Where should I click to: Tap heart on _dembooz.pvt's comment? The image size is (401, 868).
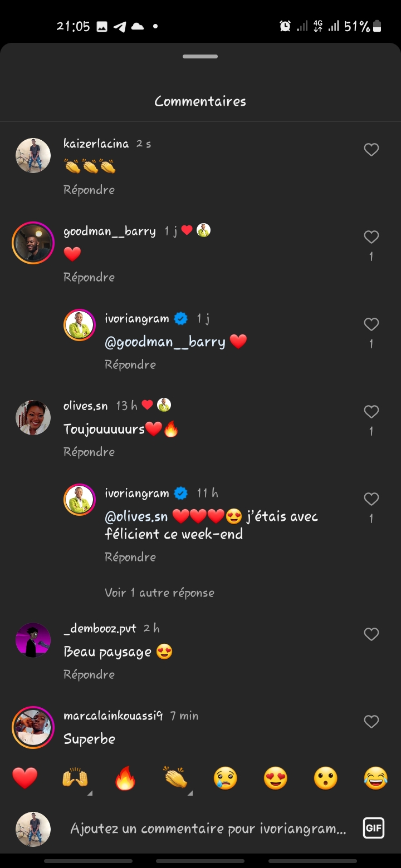[371, 634]
